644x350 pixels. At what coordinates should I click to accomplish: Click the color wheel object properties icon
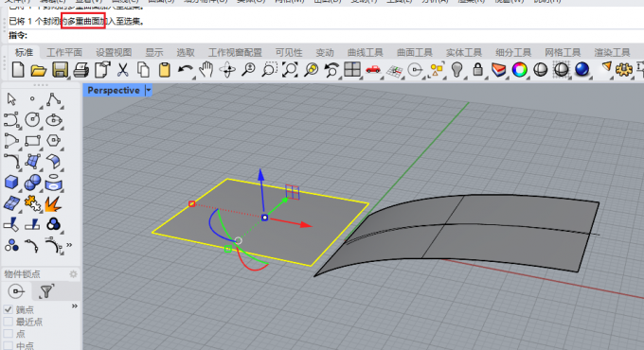click(x=520, y=70)
